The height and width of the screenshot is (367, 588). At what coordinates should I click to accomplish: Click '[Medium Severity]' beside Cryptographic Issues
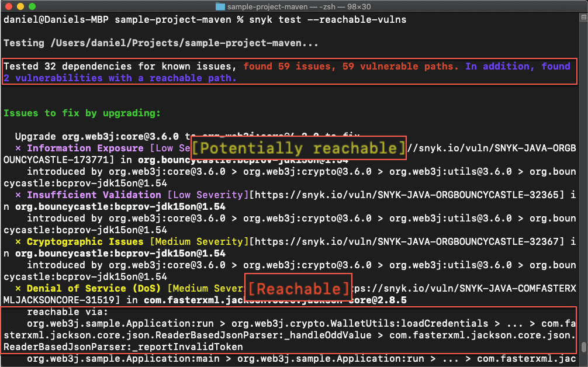[199, 242]
